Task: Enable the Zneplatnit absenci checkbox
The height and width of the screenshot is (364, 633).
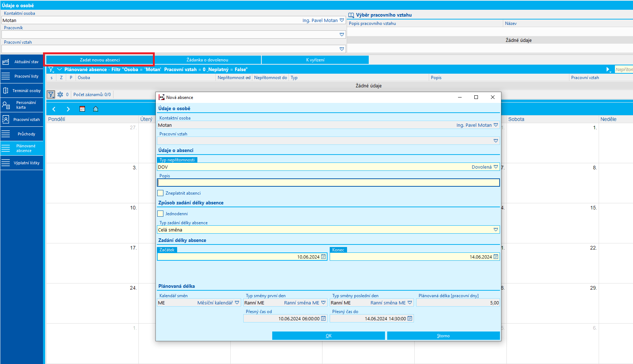Action: coord(161,193)
